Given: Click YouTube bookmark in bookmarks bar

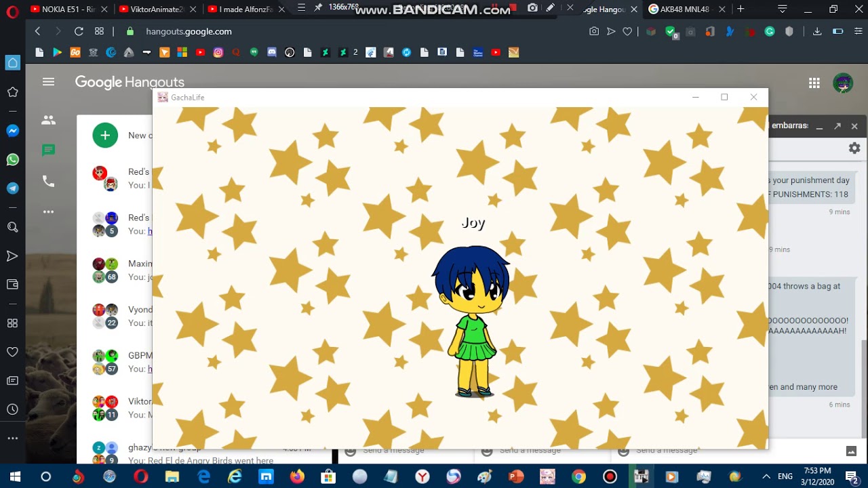Looking at the screenshot, I should click(200, 52).
